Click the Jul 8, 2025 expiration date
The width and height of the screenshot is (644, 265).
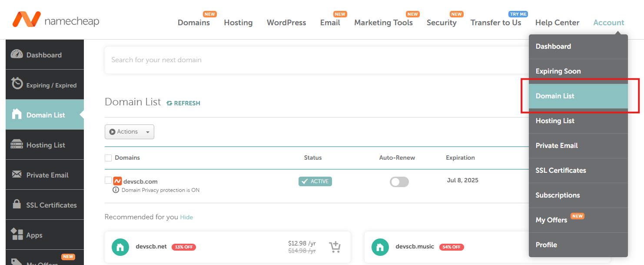click(x=462, y=180)
